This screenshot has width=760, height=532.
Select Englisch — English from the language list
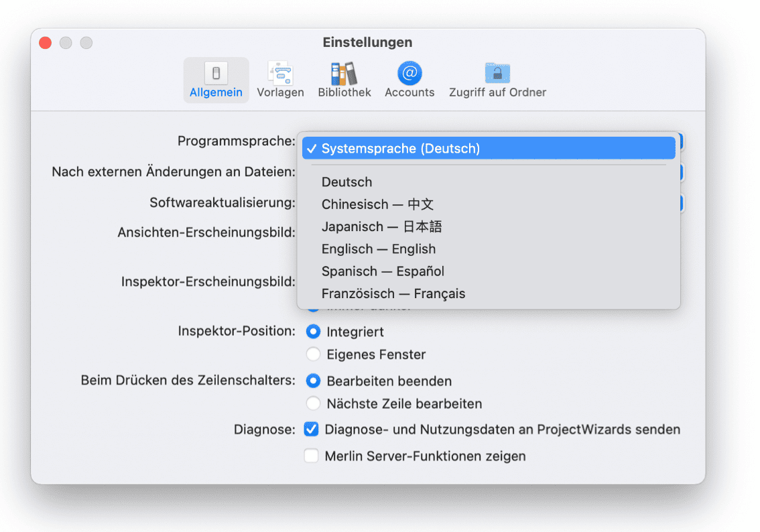378,249
